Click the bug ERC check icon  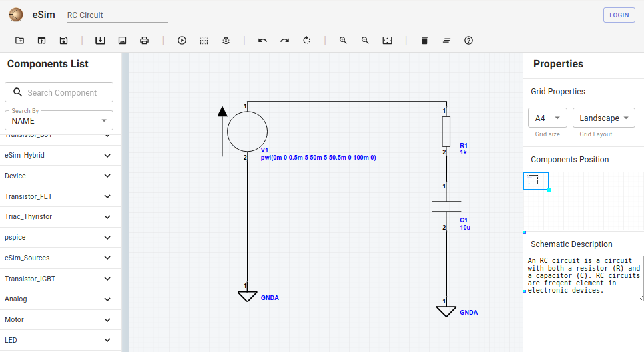[226, 40]
